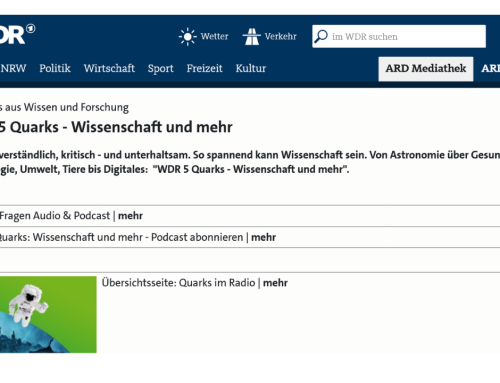This screenshot has height=383, width=500.
Task: Click the sun weather icon
Action: coord(188,36)
